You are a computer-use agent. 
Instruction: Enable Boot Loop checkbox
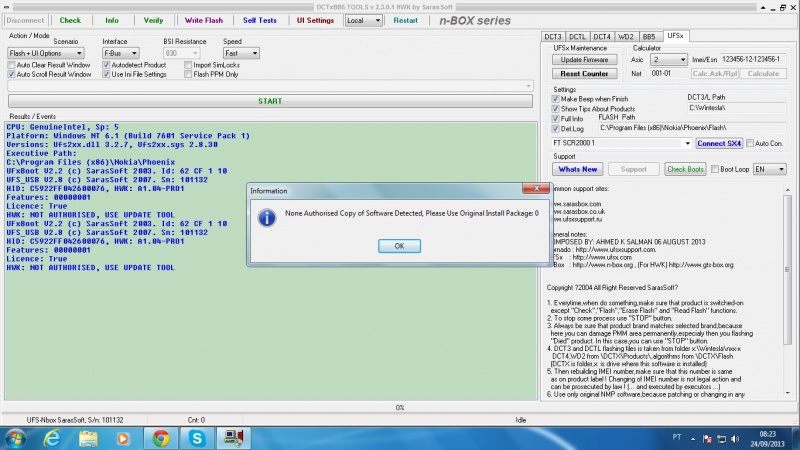pyautogui.click(x=715, y=169)
